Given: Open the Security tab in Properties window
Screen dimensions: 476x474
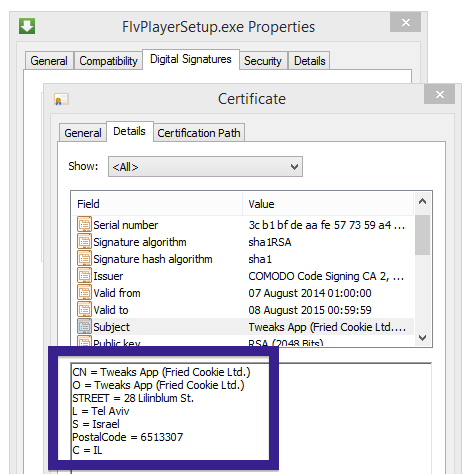Looking at the screenshot, I should coord(263,61).
